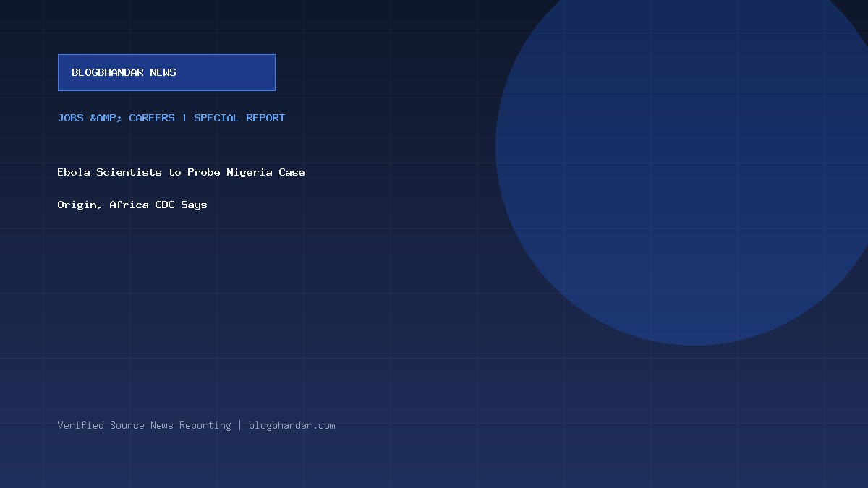Click the Verified Source News Reporting text
The image size is (868, 488).
[145, 425]
